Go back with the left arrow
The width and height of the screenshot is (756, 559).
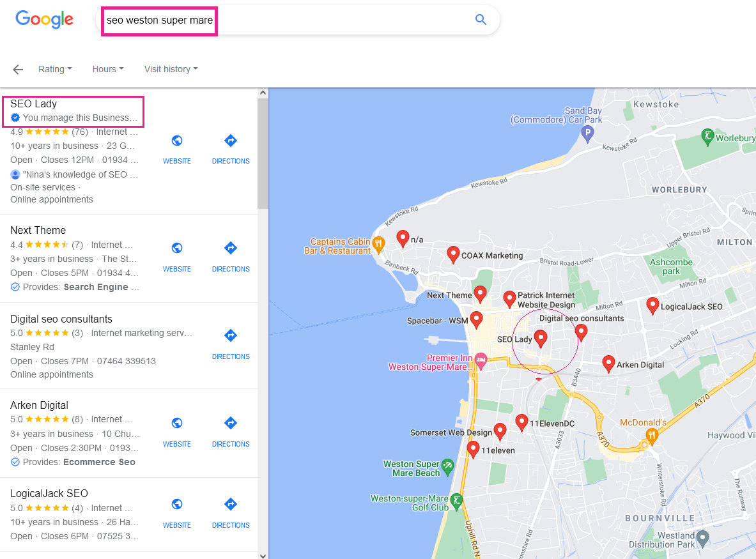pyautogui.click(x=18, y=70)
